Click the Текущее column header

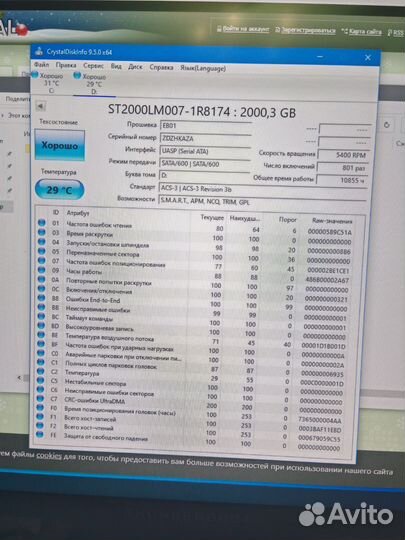pyautogui.click(x=212, y=217)
